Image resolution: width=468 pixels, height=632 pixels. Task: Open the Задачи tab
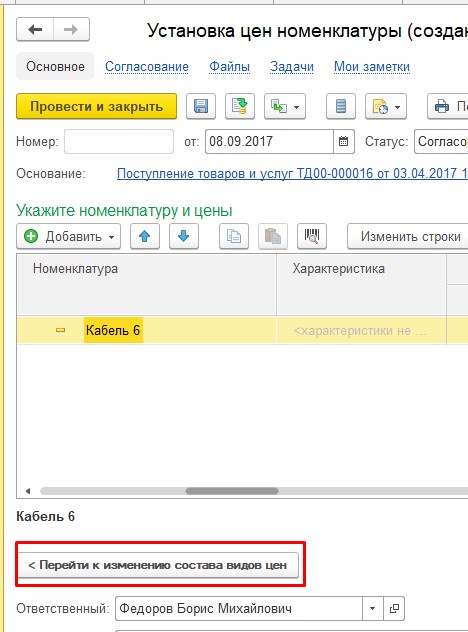[x=292, y=67]
